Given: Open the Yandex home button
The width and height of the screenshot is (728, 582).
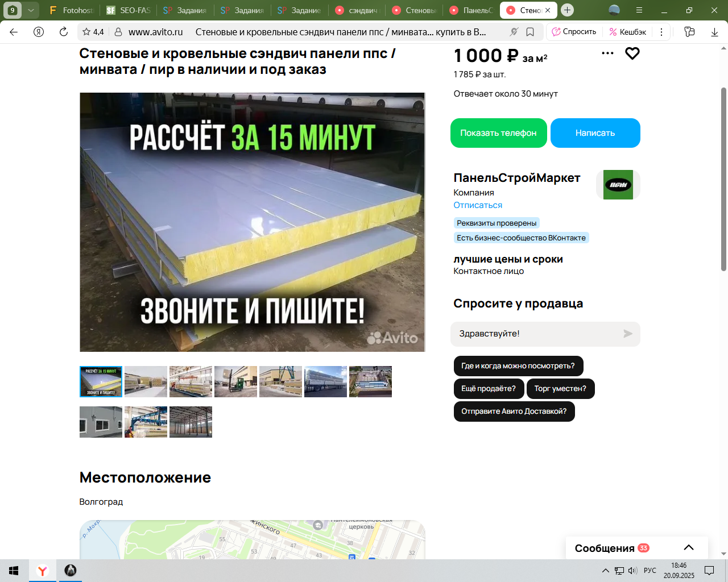Looking at the screenshot, I should [x=39, y=32].
